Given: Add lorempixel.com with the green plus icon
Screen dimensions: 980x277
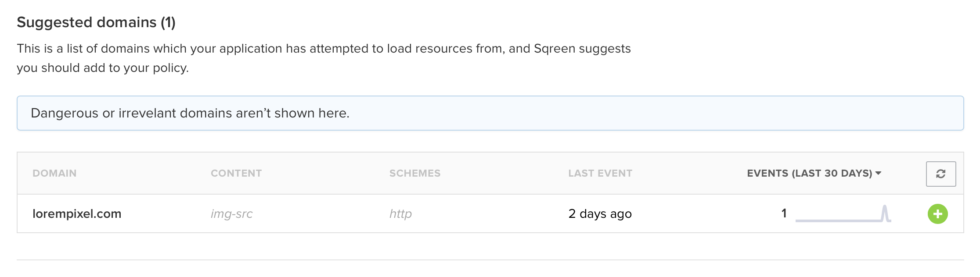Looking at the screenshot, I should [937, 214].
